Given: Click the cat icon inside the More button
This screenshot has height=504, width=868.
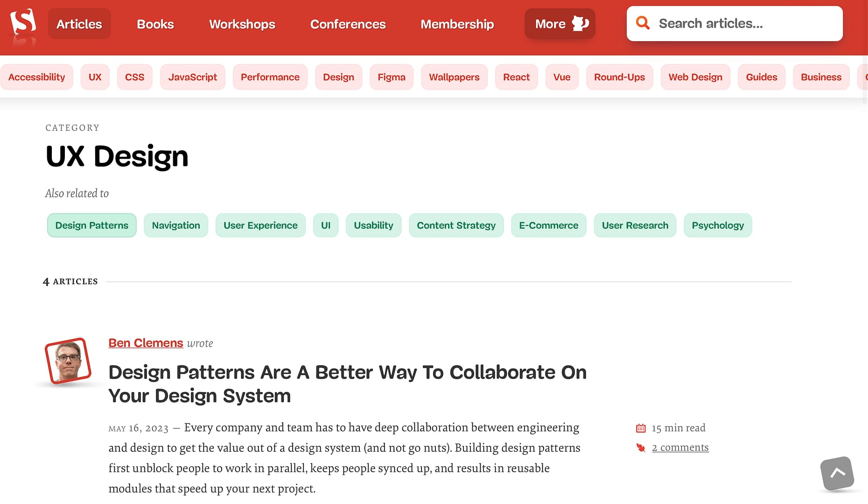Looking at the screenshot, I should pos(580,23).
